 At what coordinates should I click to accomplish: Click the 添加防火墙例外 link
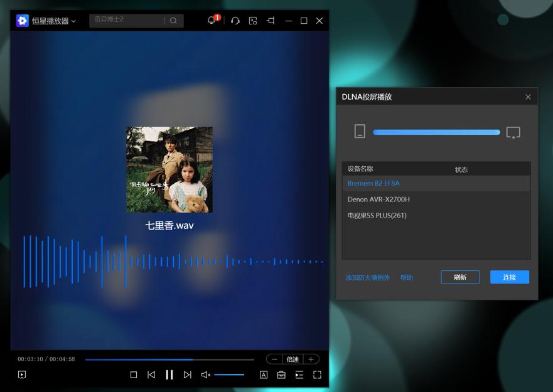tap(367, 277)
